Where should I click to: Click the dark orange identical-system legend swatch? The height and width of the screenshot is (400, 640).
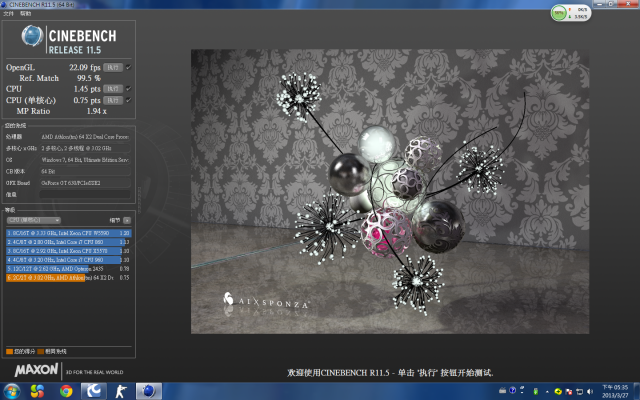[40, 351]
